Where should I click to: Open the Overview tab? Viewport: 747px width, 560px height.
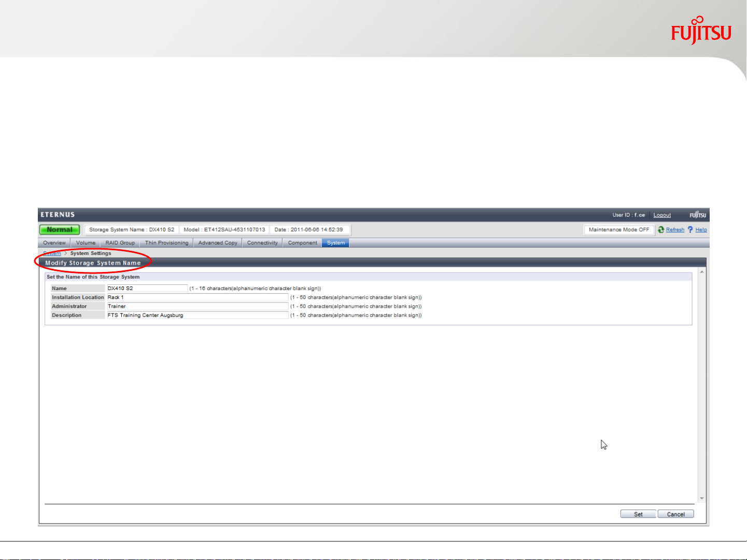(x=54, y=243)
